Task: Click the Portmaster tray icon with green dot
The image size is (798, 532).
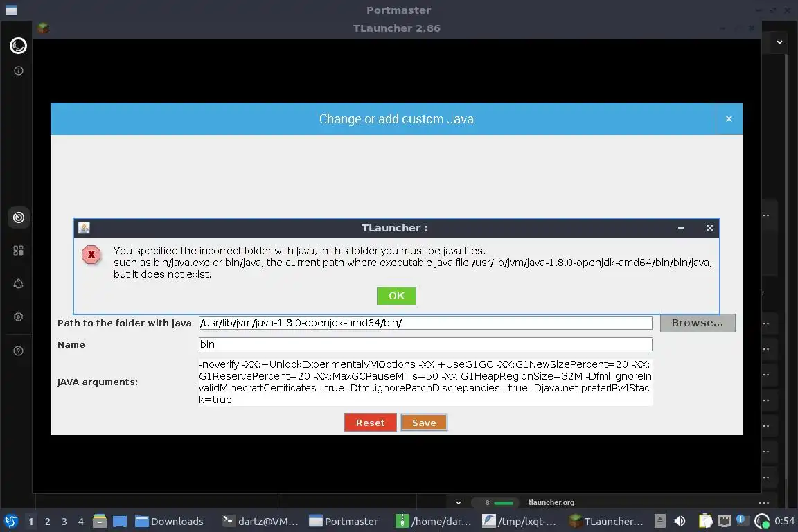Action: pyautogui.click(x=762, y=521)
